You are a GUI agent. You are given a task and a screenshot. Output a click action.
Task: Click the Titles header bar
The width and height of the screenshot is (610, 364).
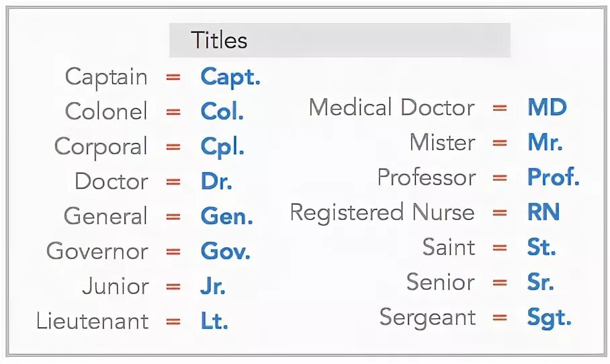point(339,40)
